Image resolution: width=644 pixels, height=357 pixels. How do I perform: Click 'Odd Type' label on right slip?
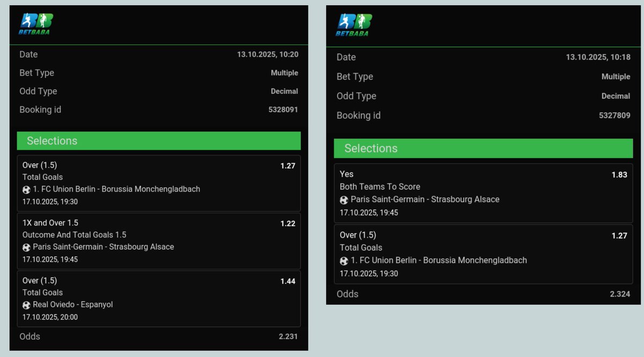pyautogui.click(x=356, y=96)
